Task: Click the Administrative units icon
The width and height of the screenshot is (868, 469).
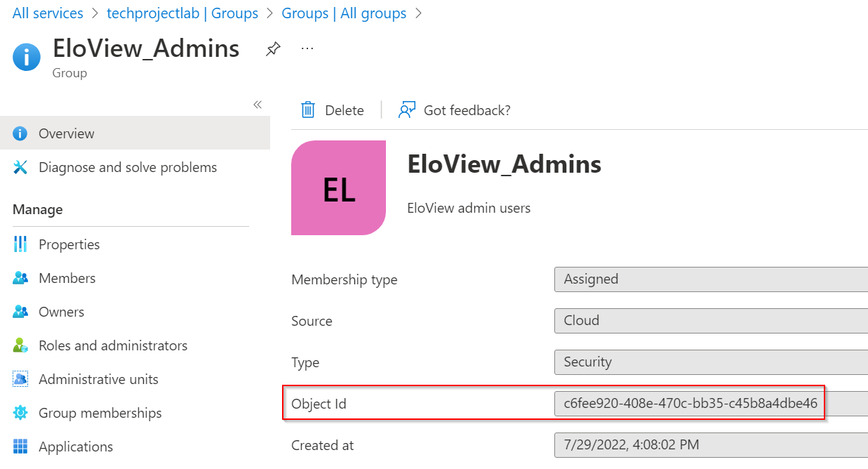Action: point(20,379)
